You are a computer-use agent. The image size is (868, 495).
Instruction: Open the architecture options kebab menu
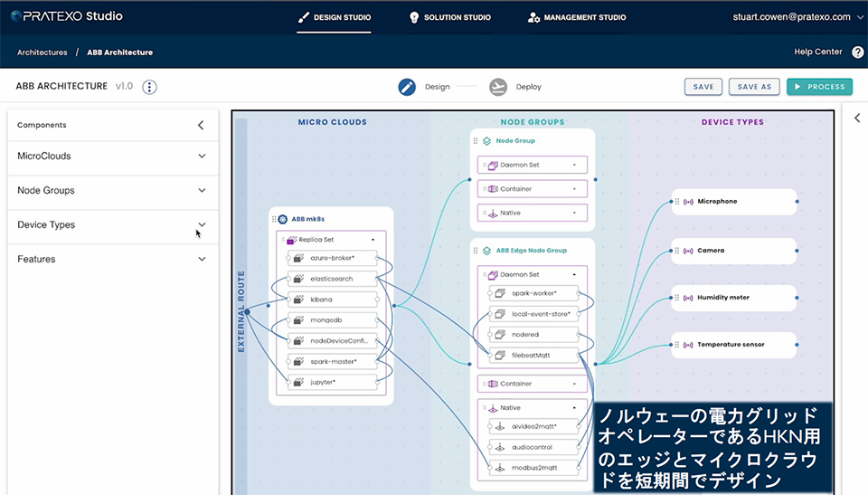[x=149, y=87]
